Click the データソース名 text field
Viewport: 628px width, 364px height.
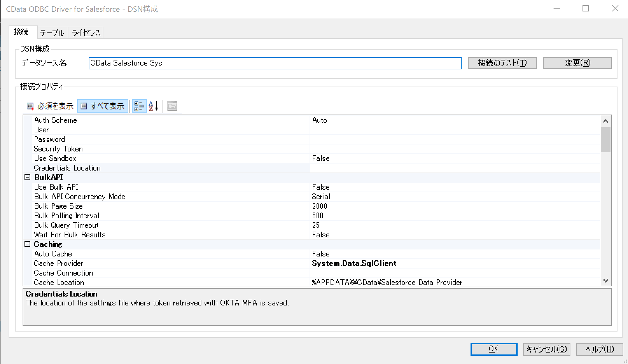(275, 63)
